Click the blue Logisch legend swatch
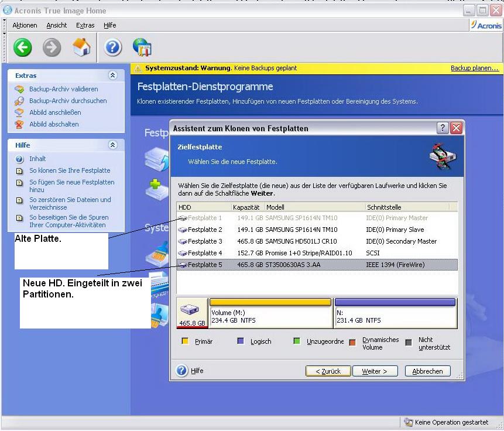Image resolution: width=504 pixels, height=431 pixels. 241,341
